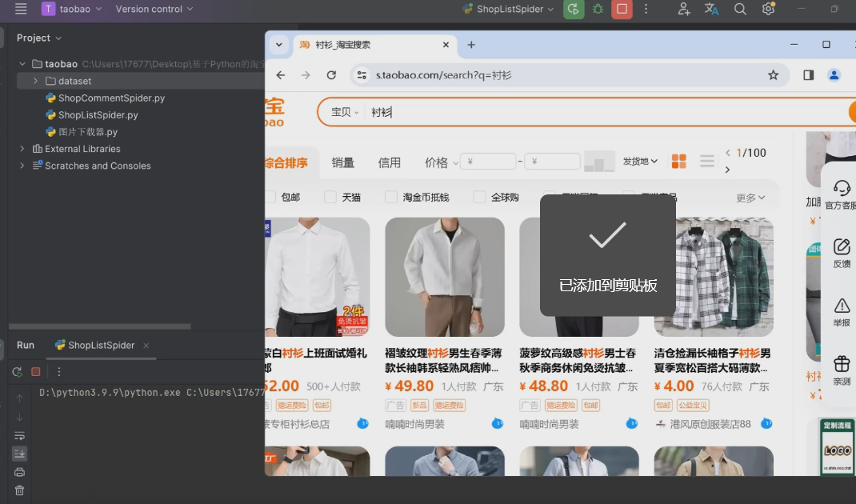This screenshot has height=504, width=856.
Task: Open the taobao project dropdown
Action: 71,9
